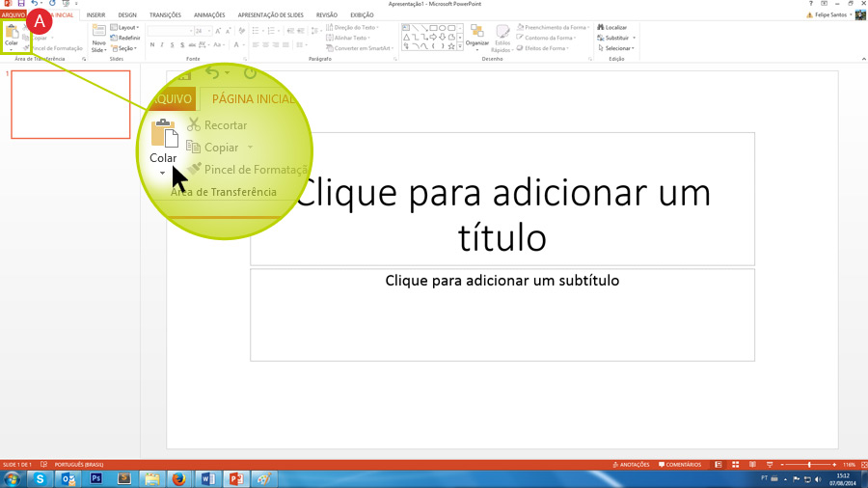
Task: Adjust the zoom slider in status bar
Action: [808, 465]
